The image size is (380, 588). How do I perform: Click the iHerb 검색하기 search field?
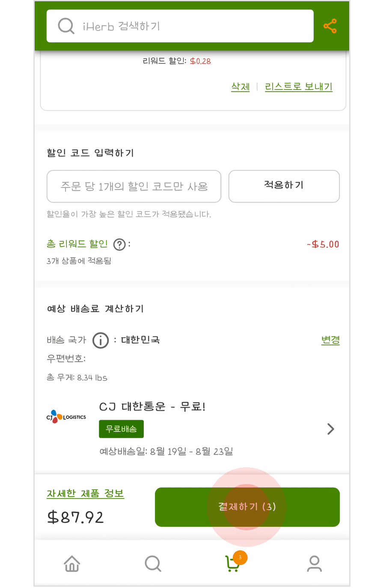click(180, 26)
